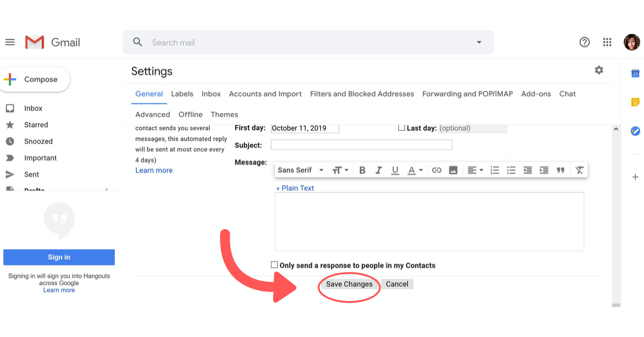Apply bold formatting in the message toolbar

click(362, 170)
